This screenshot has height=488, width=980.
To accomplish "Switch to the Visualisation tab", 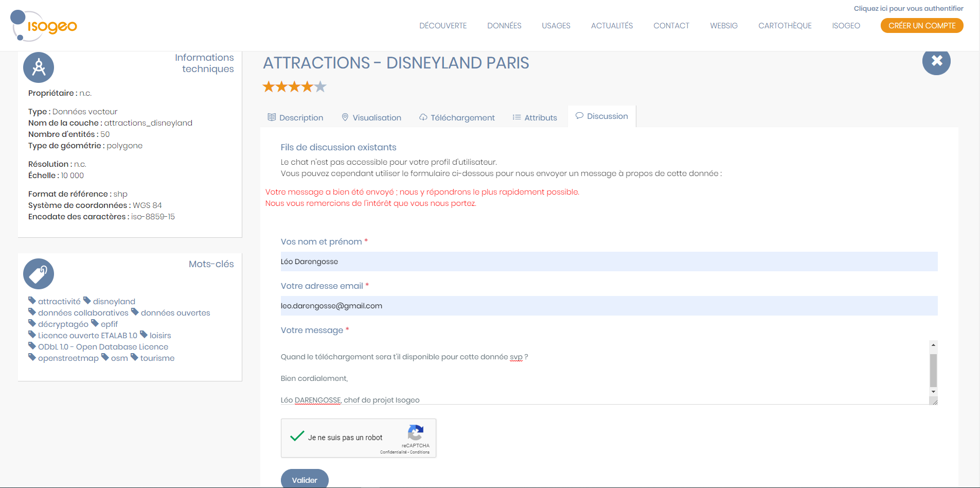I will click(x=371, y=117).
